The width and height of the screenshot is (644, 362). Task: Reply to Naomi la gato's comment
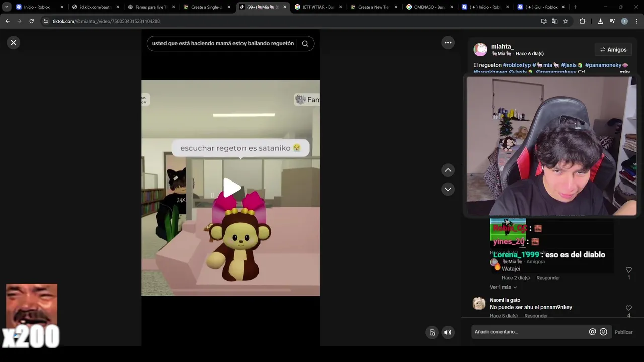point(536,316)
